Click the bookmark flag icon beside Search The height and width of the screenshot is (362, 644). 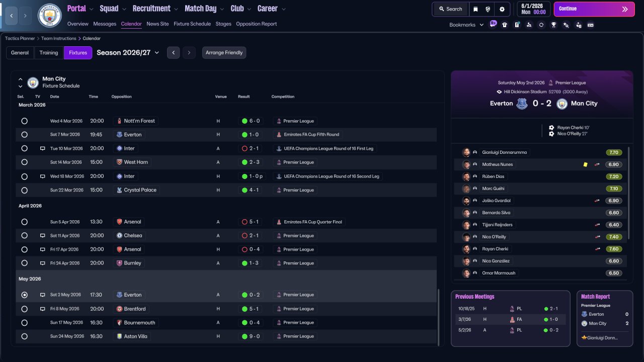pos(475,9)
